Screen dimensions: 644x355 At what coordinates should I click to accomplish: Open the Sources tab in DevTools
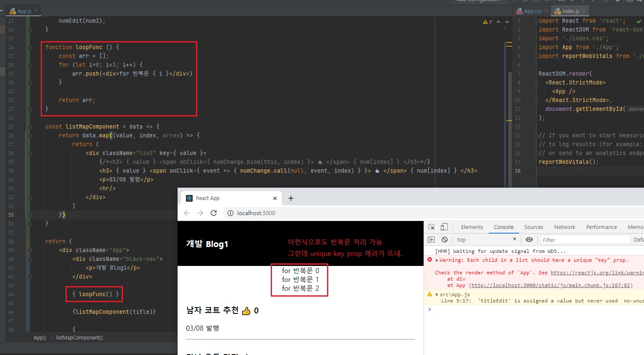pyautogui.click(x=534, y=227)
